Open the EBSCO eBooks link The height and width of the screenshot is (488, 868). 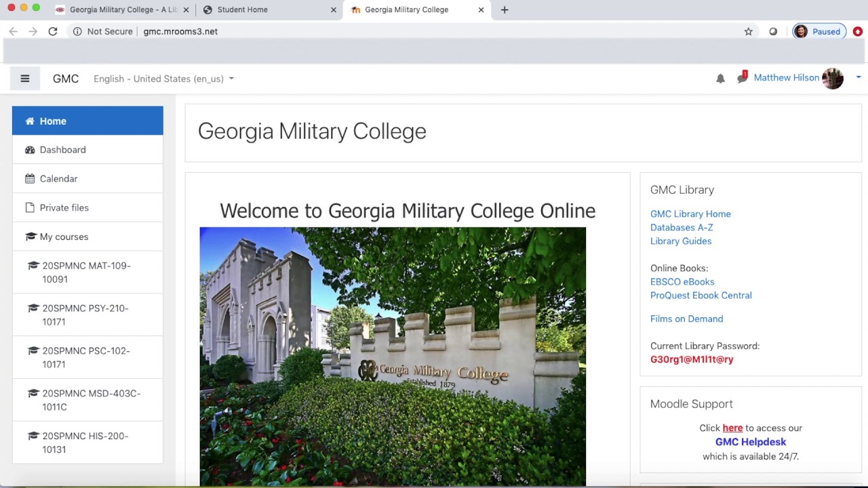click(682, 282)
